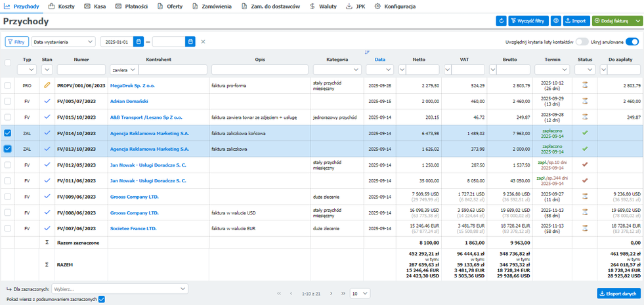Enable Uwzględnij kryteria listy kontaktów switch
This screenshot has height=305, width=644.
[582, 42]
